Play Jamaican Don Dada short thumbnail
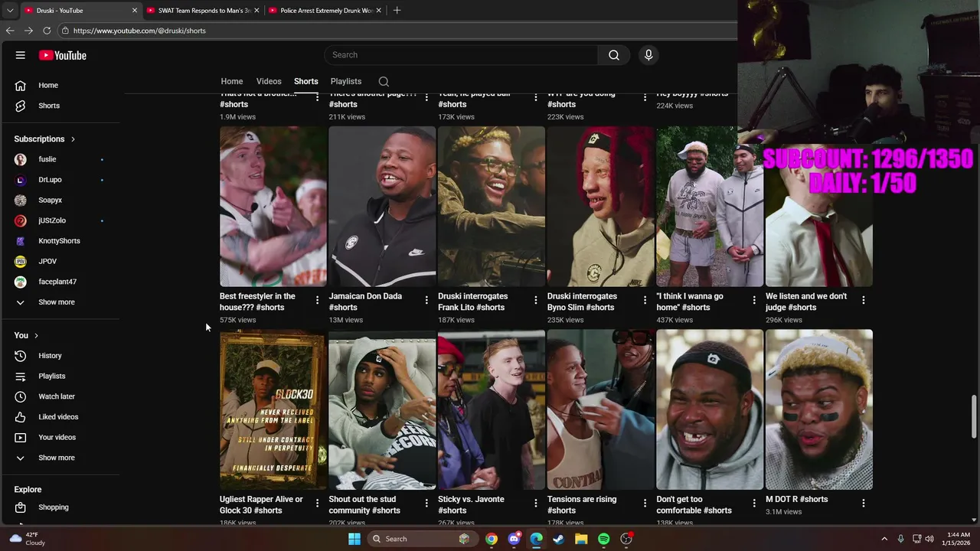 [x=382, y=207]
